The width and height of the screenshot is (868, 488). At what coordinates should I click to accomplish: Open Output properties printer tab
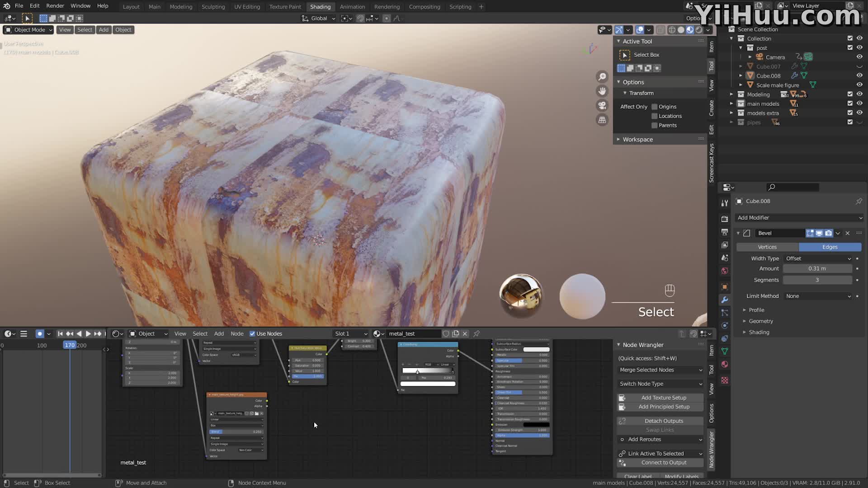pyautogui.click(x=725, y=232)
